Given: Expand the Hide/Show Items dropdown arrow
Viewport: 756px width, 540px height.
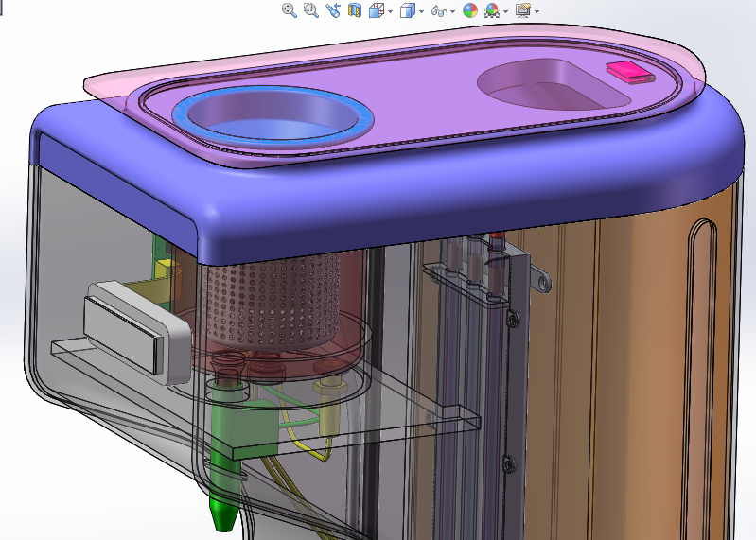Looking at the screenshot, I should click(x=452, y=11).
